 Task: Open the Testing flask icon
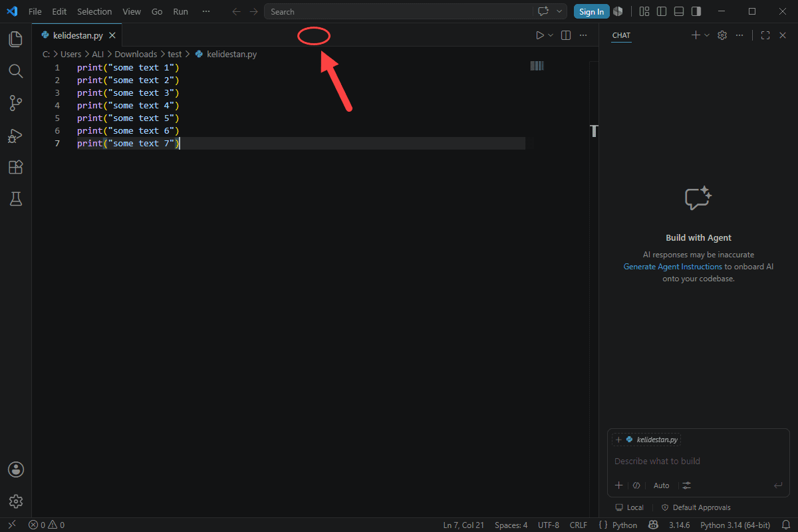pos(16,199)
